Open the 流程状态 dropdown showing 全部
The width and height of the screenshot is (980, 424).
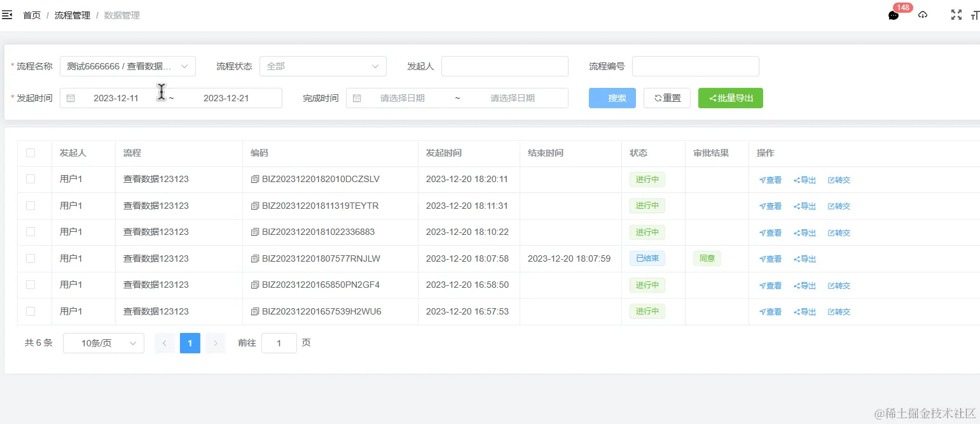pos(323,66)
